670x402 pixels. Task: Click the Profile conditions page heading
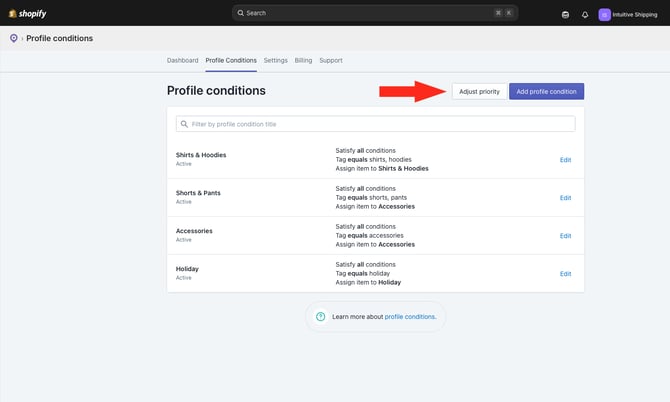coord(216,91)
